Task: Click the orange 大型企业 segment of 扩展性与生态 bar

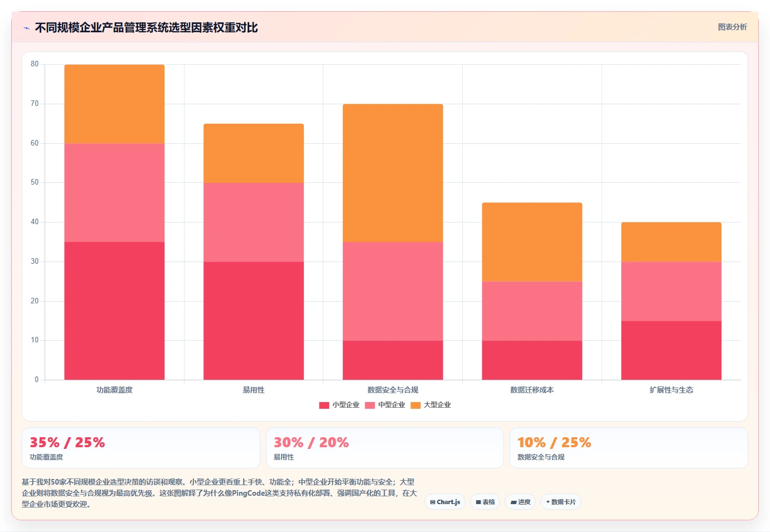Action: (x=671, y=242)
